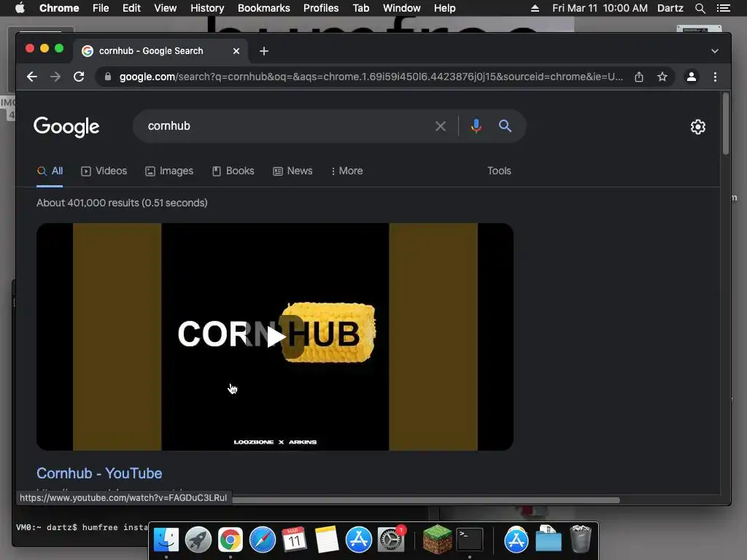Switch to the Videos tab

click(x=104, y=171)
